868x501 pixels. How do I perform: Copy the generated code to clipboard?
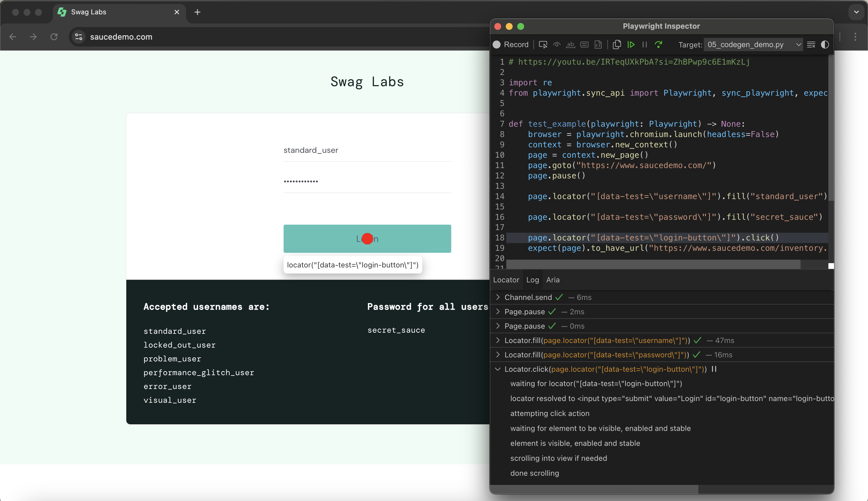click(x=617, y=45)
